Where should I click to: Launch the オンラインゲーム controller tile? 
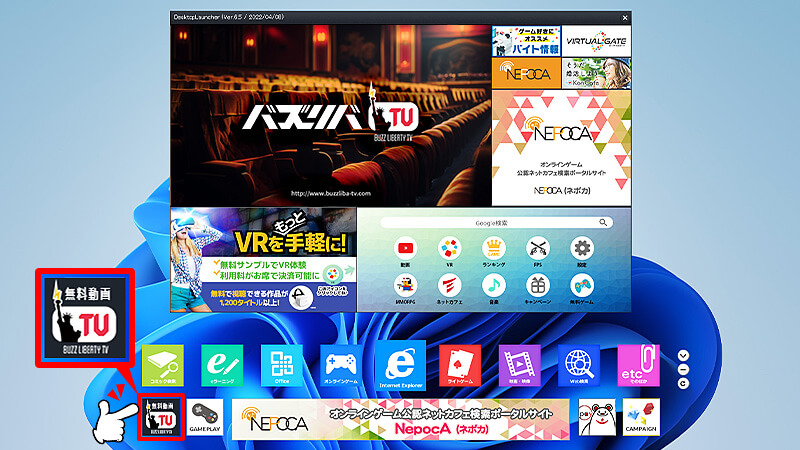point(341,365)
